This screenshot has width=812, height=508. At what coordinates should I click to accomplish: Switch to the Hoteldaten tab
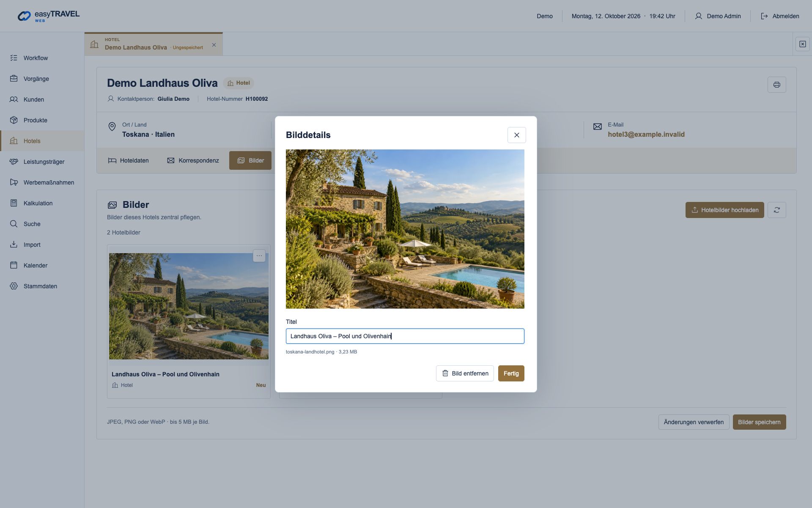tap(129, 160)
